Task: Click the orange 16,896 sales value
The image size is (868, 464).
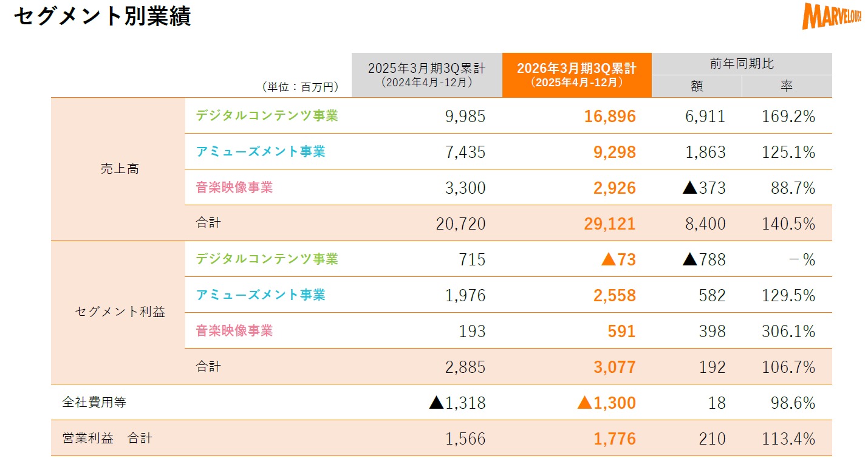Action: tap(610, 116)
